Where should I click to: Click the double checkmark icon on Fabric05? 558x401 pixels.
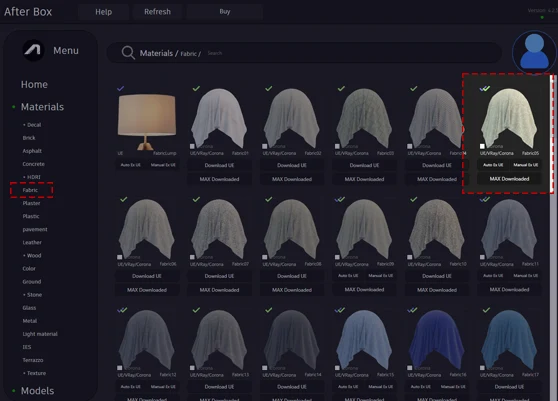click(485, 88)
